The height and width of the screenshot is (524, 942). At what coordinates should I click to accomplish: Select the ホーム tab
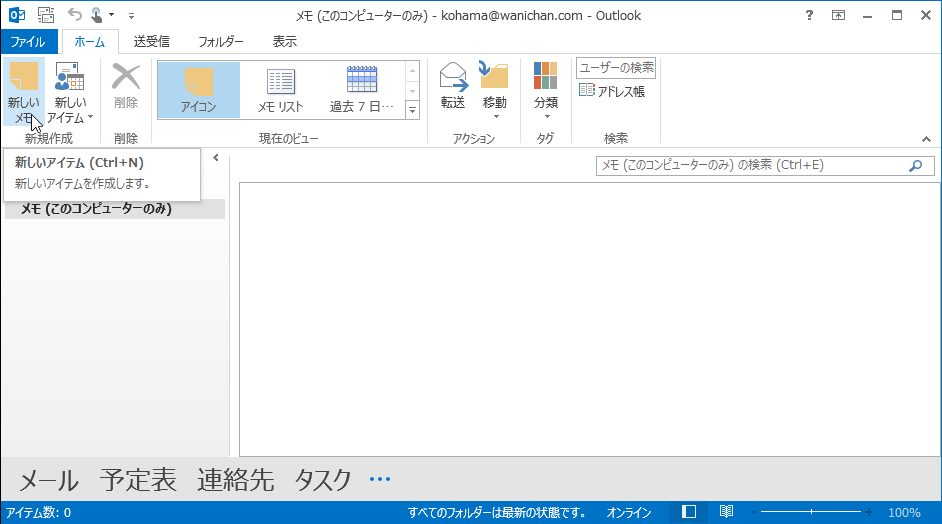tap(90, 42)
